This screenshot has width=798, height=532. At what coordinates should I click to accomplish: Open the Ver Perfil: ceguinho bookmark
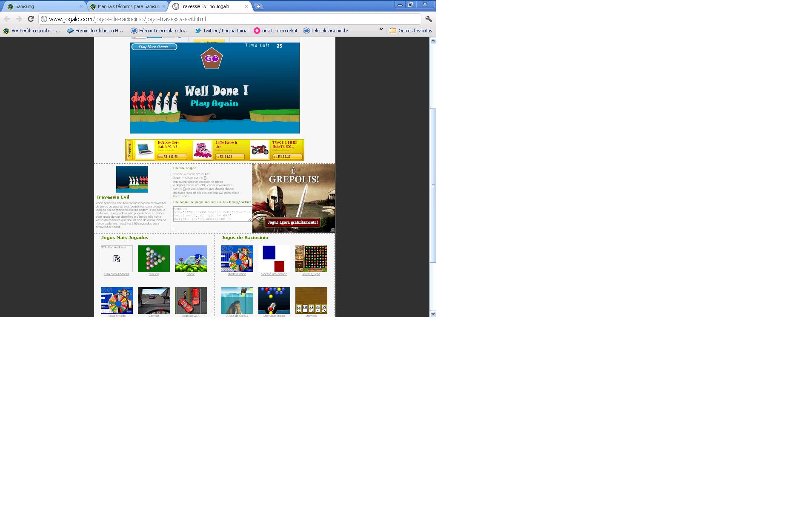[32, 31]
